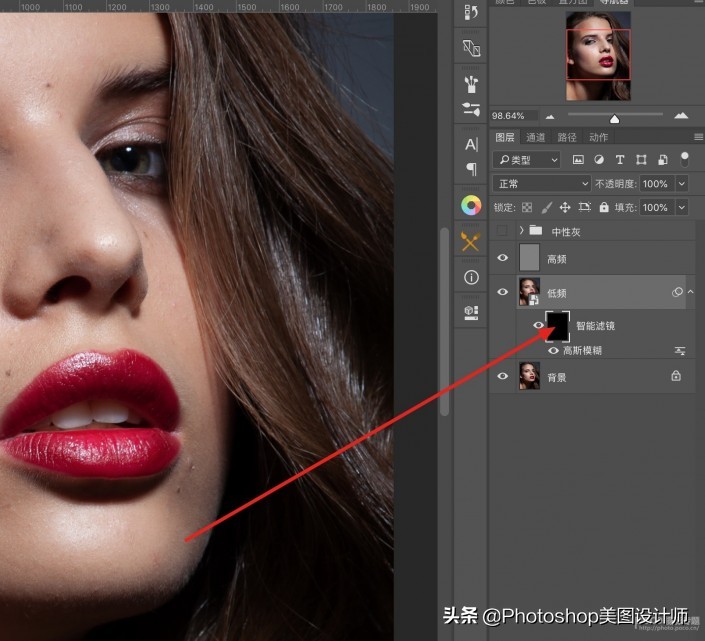This screenshot has height=641, width=705.
Task: Open the Info panel icon
Action: (x=471, y=277)
